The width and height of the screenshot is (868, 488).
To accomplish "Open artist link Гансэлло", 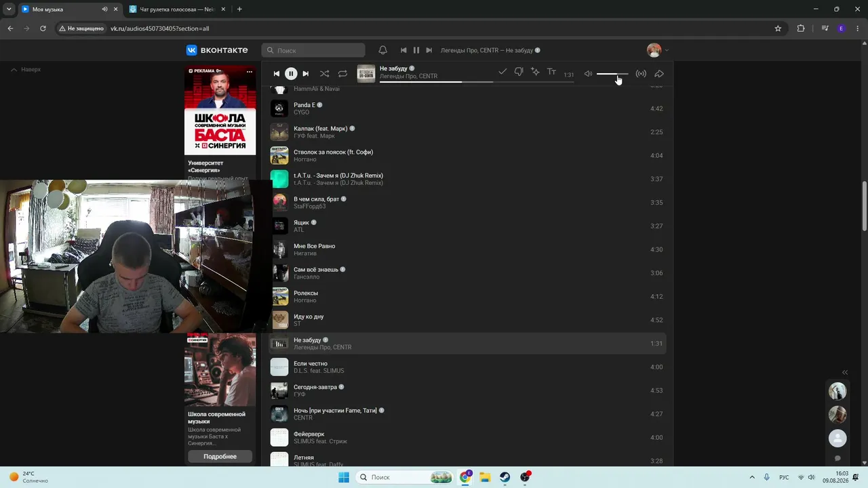I will pyautogui.click(x=307, y=277).
